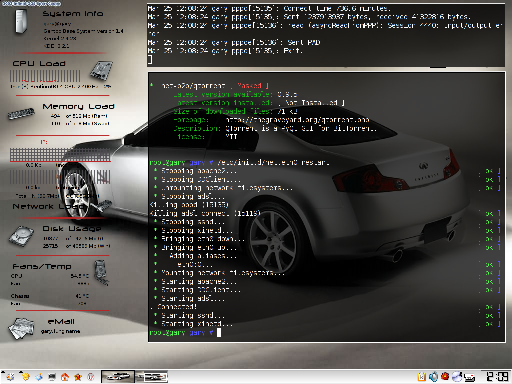Click the 'Sent PADT' line in the upper terminal
This screenshot has width=512, height=384.
point(234,42)
